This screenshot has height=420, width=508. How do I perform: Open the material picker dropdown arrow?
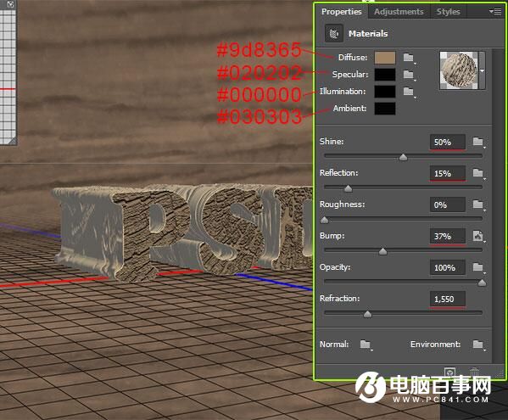(x=482, y=70)
